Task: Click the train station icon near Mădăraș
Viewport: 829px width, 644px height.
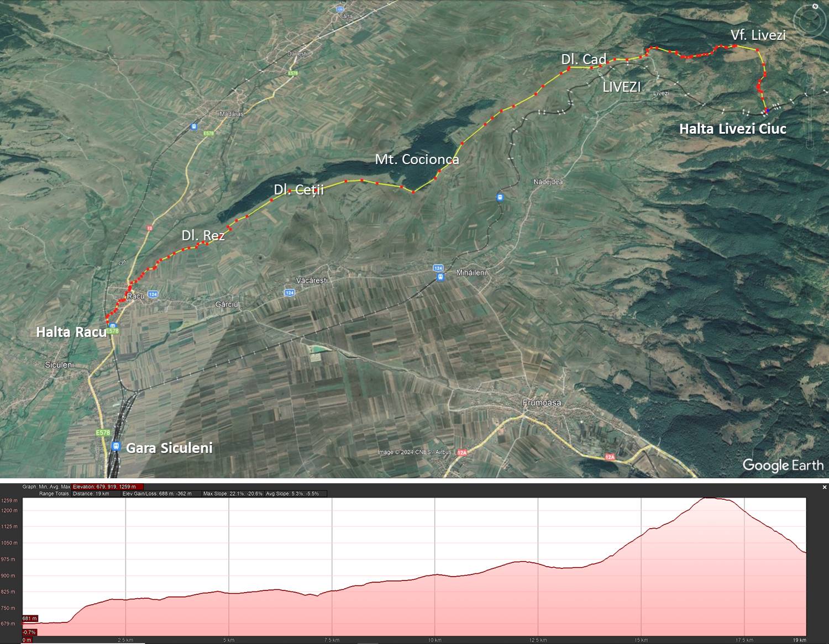Action: pyautogui.click(x=193, y=126)
